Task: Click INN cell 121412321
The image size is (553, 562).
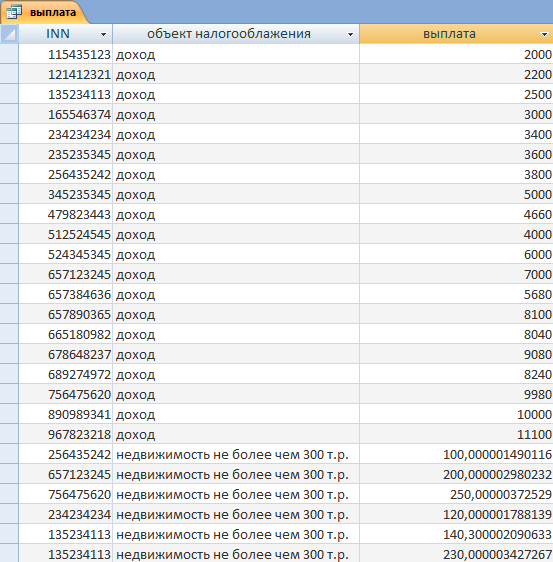Action: coord(66,74)
